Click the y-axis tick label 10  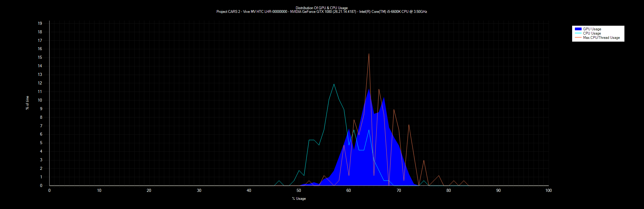tap(40, 100)
